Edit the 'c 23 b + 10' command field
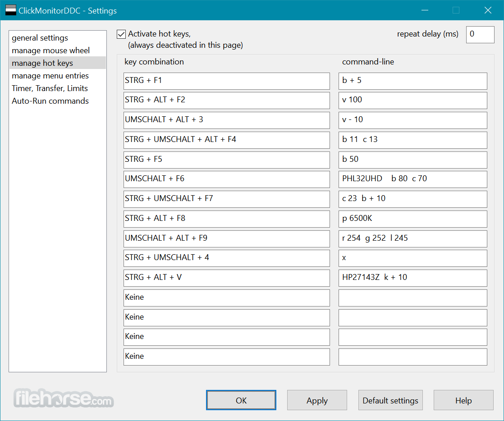This screenshot has height=421, width=504. pyautogui.click(x=413, y=199)
